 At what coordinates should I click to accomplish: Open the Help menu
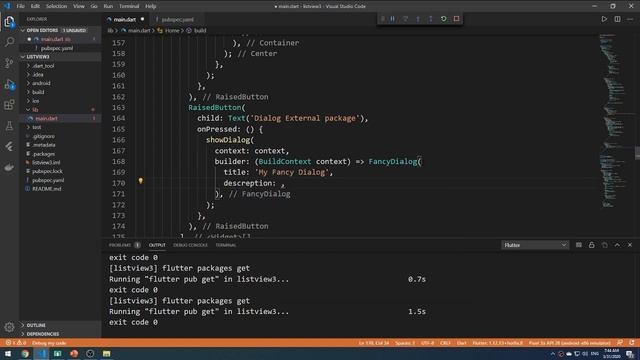151,6
